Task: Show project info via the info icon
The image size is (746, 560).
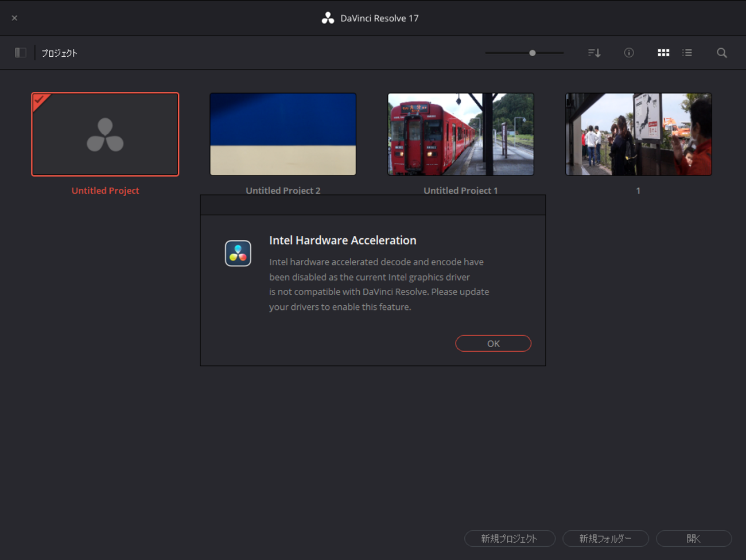Action: tap(629, 53)
